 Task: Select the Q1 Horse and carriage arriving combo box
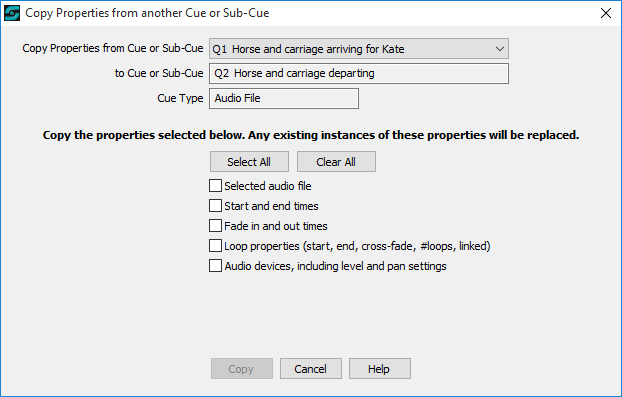pyautogui.click(x=359, y=49)
